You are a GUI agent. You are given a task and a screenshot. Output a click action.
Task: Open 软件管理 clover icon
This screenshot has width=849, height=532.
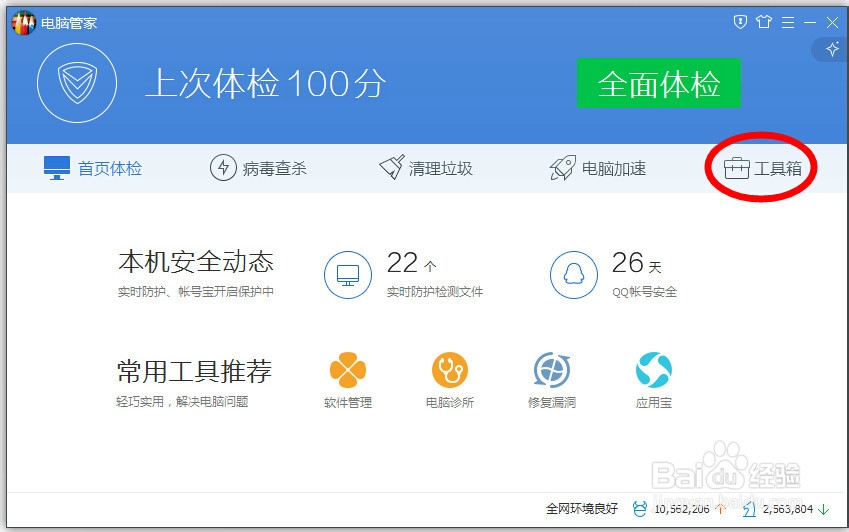[348, 370]
